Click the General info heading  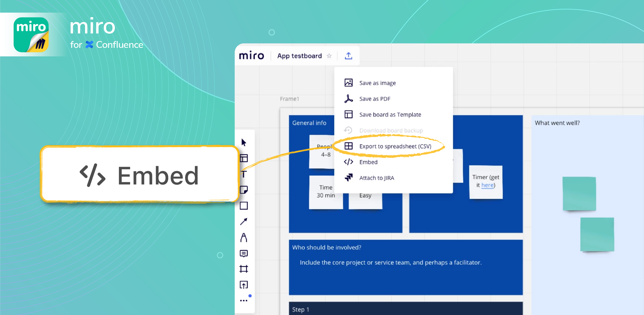[x=309, y=123]
